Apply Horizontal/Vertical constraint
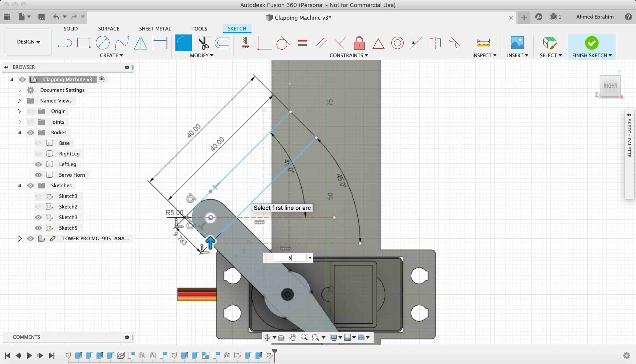 (245, 43)
